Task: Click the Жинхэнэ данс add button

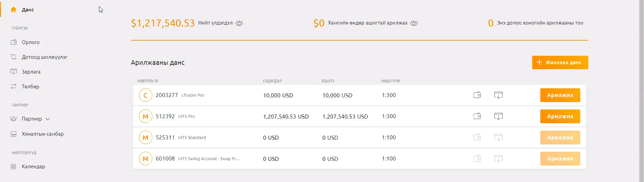Action: coord(560,62)
